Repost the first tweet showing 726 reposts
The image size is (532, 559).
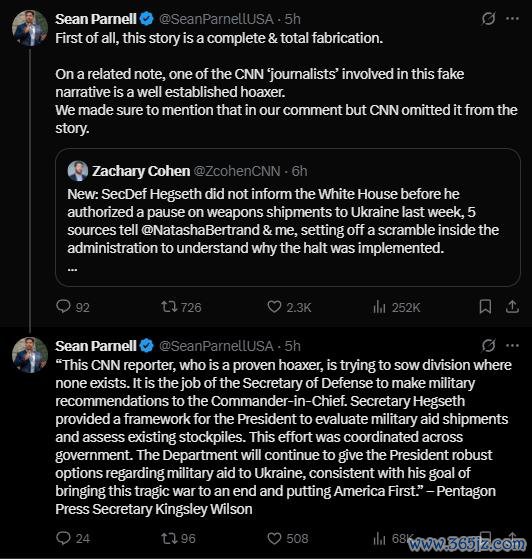pos(169,307)
